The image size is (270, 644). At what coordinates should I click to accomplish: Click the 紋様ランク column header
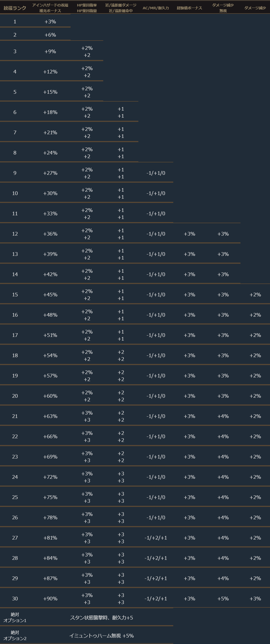tap(15, 8)
